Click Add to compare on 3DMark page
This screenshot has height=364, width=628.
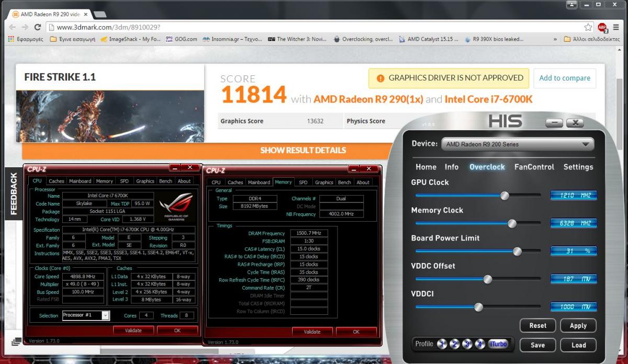click(x=565, y=78)
